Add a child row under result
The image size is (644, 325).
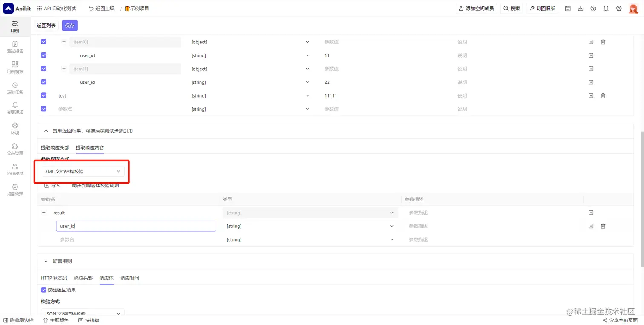point(591,213)
